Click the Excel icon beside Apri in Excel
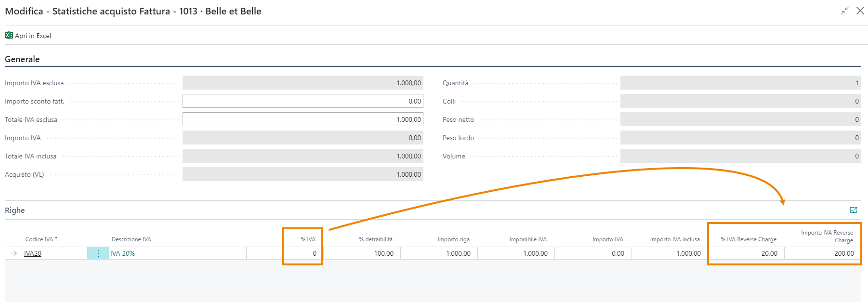The width and height of the screenshot is (868, 302). [9, 35]
